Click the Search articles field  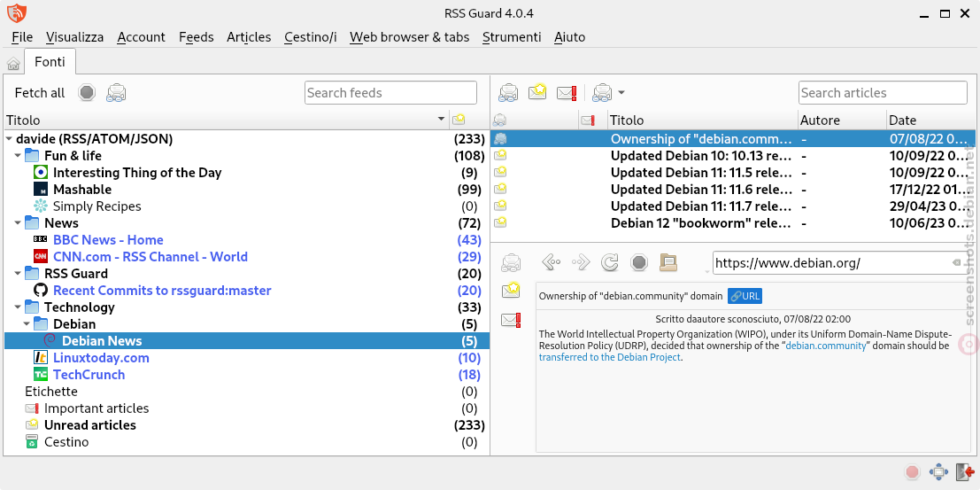click(x=883, y=93)
